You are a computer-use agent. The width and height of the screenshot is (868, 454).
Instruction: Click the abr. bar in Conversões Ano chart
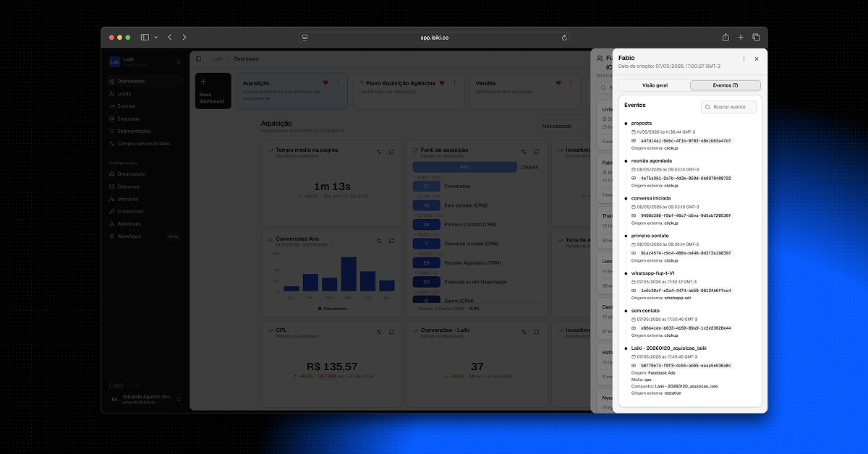tap(349, 274)
